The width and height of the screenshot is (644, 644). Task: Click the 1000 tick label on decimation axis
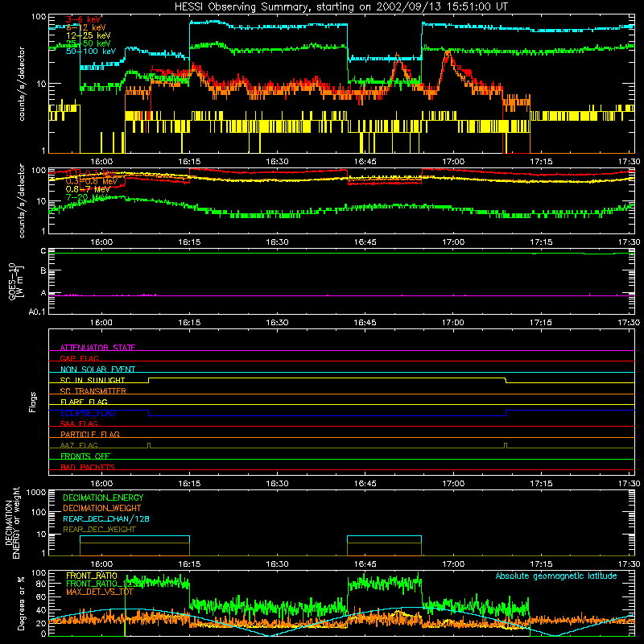point(36,492)
